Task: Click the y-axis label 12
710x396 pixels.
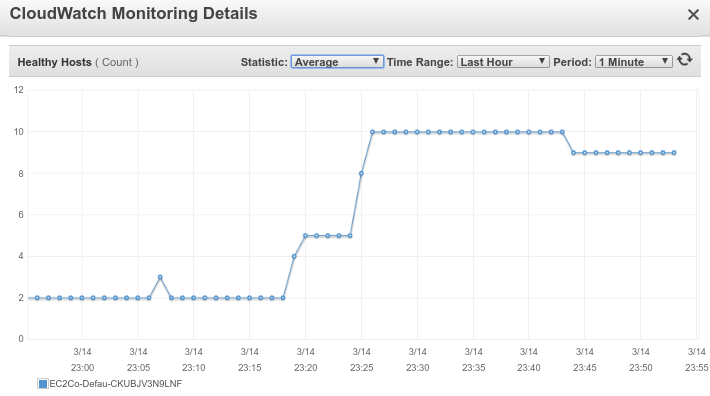Action: click(19, 90)
